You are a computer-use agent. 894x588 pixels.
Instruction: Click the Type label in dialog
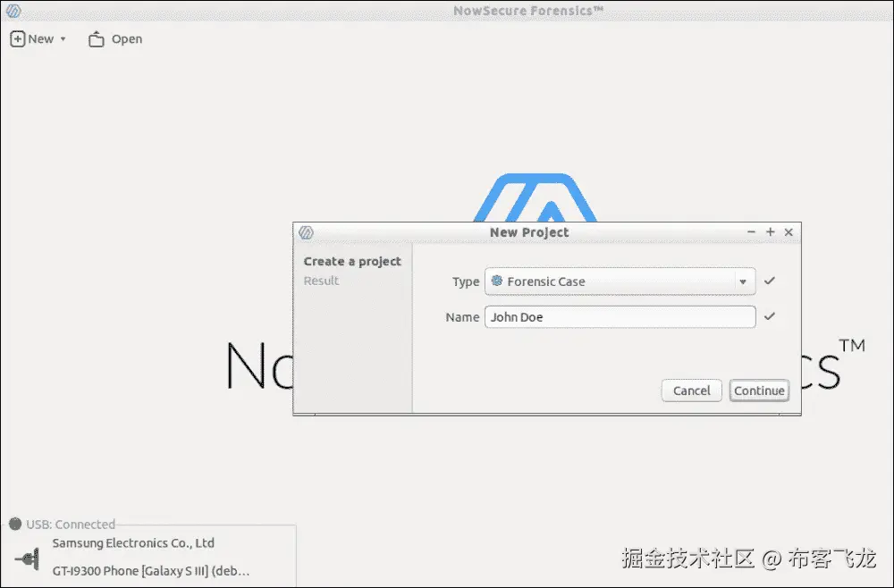466,281
